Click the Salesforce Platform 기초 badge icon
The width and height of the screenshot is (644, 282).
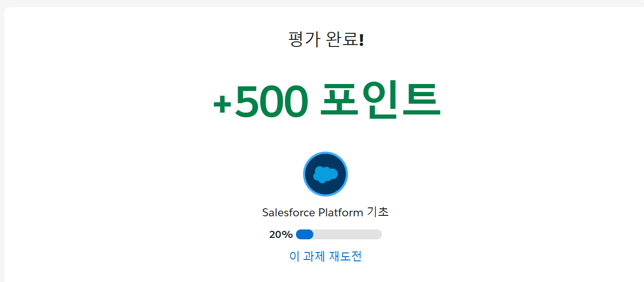(326, 174)
